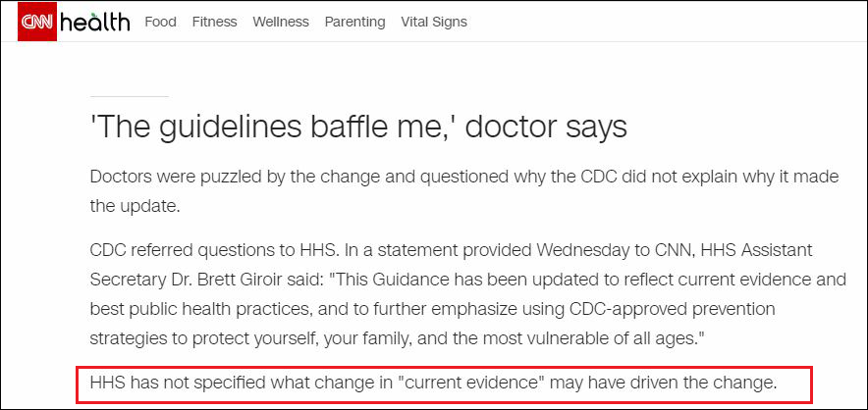Screen dimensions: 868x410
Task: Go to the Fitness section
Action: [x=214, y=22]
